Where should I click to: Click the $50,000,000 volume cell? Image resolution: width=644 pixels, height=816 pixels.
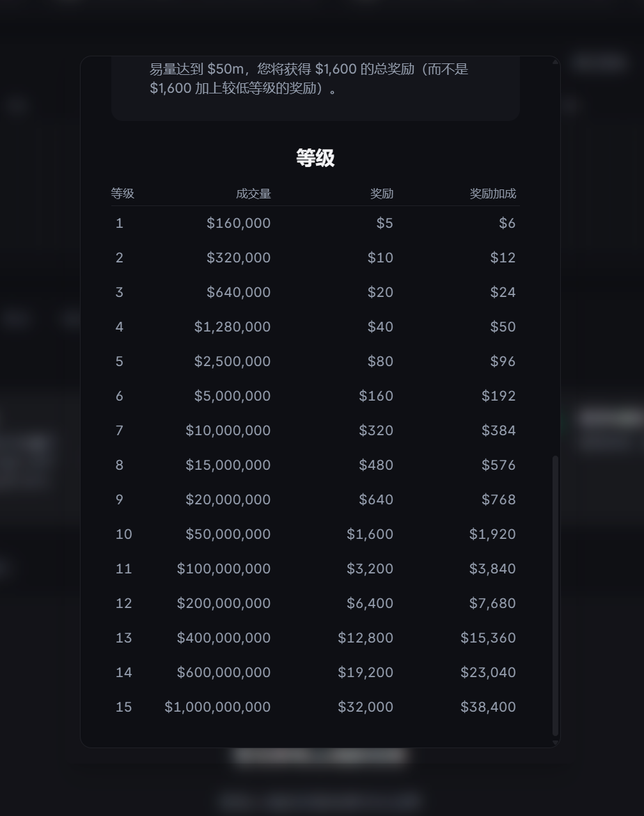pos(228,534)
